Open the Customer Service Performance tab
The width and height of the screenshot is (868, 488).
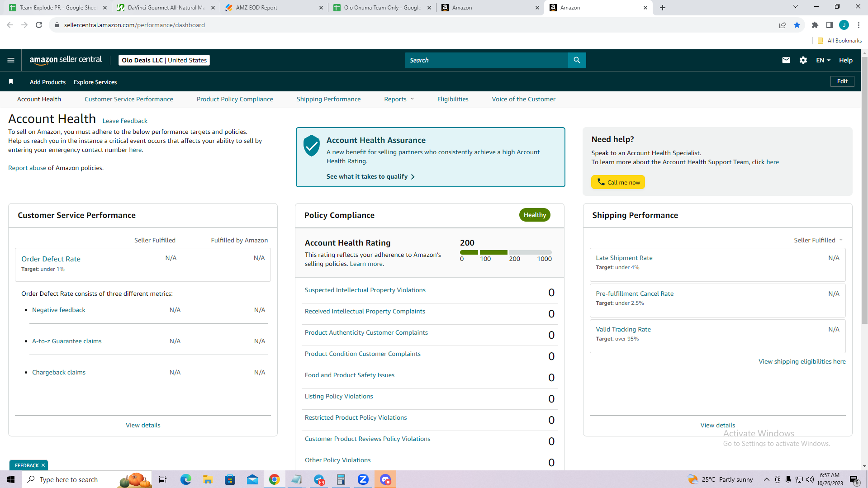(129, 99)
